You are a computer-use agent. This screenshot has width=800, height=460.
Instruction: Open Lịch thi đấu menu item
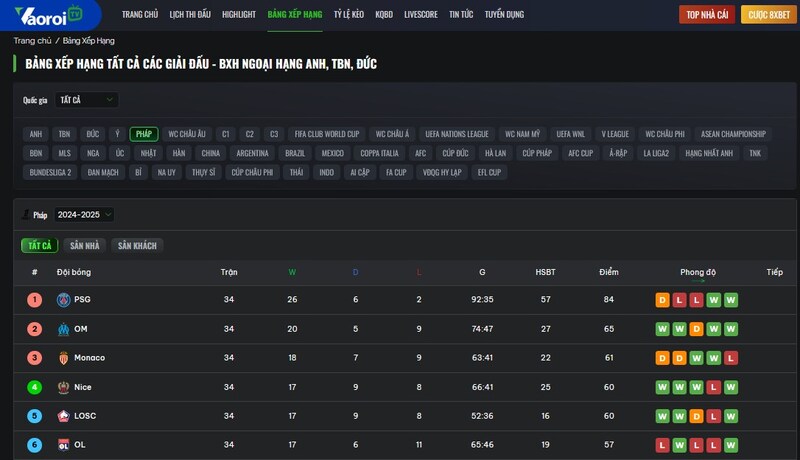coord(190,15)
